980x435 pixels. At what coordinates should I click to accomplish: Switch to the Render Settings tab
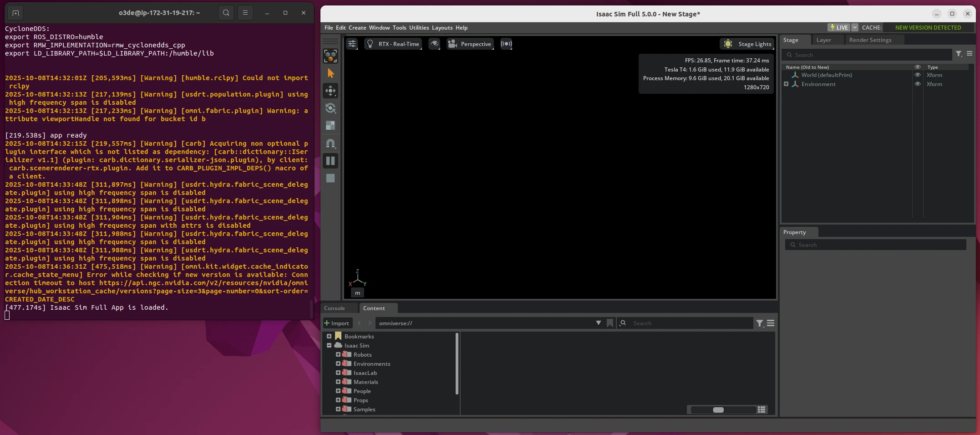tap(870, 40)
